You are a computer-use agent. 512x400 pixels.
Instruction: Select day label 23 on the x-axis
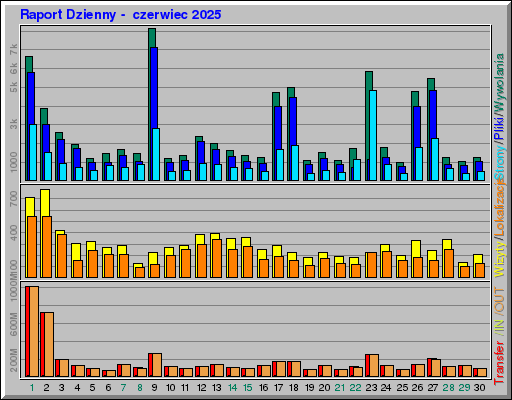(x=371, y=388)
